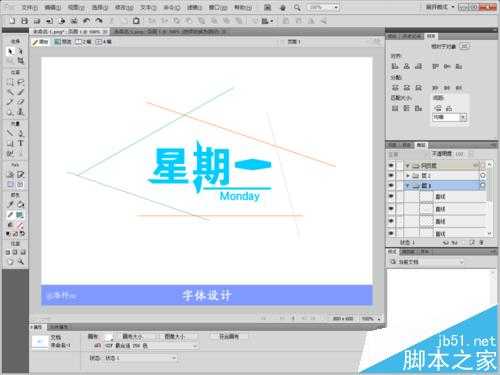
Task: Hide the Web Layer via eye icon
Action: (x=391, y=165)
